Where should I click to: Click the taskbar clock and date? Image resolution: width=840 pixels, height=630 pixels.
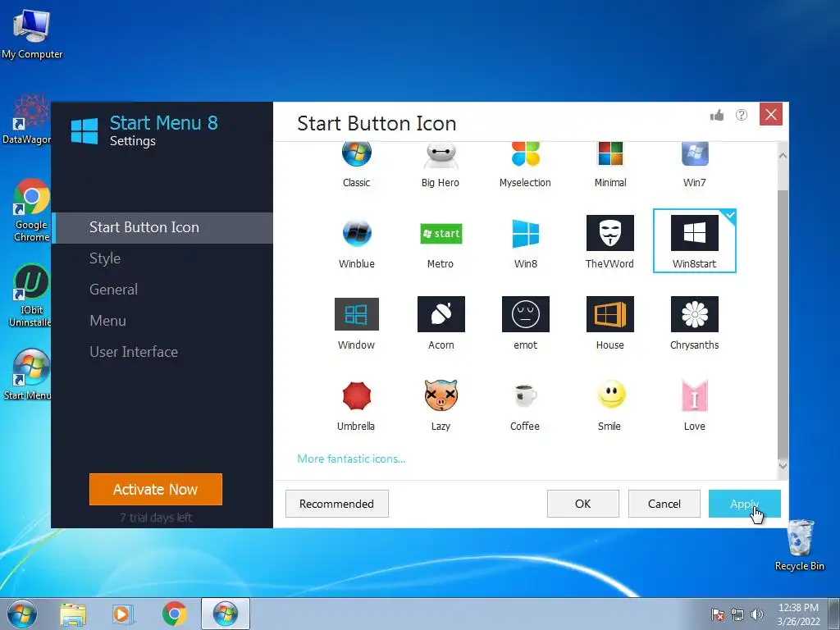pyautogui.click(x=798, y=614)
